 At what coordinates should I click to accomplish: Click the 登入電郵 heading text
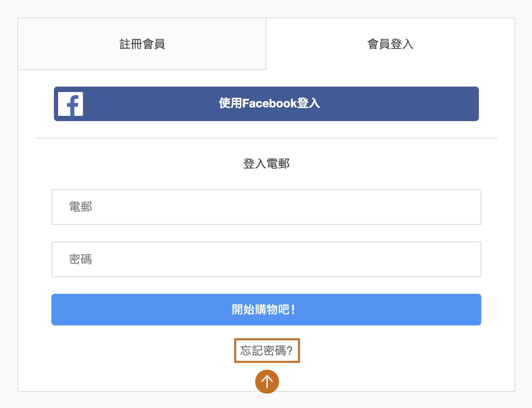[266, 163]
